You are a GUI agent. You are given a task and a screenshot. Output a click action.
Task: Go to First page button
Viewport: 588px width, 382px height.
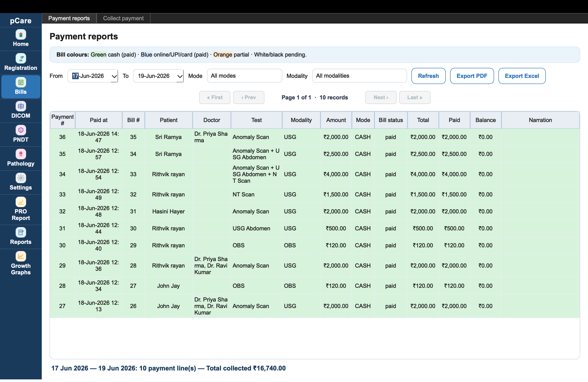click(215, 97)
